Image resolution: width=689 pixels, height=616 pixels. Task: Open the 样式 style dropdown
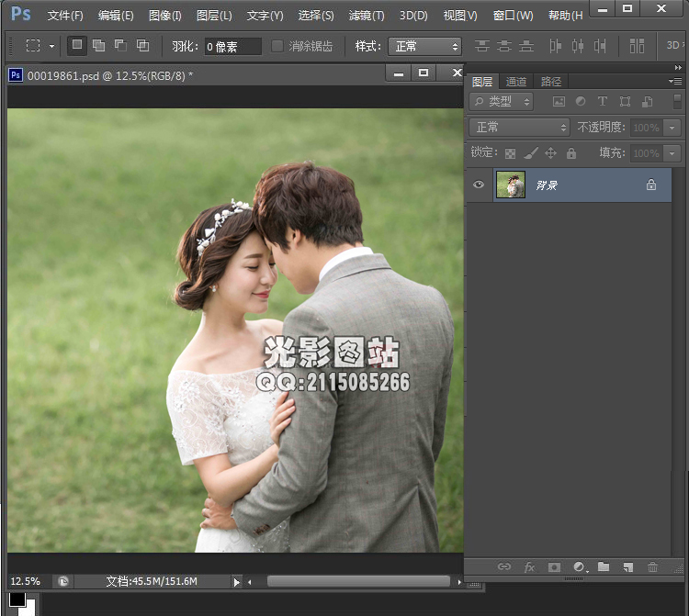[424, 46]
